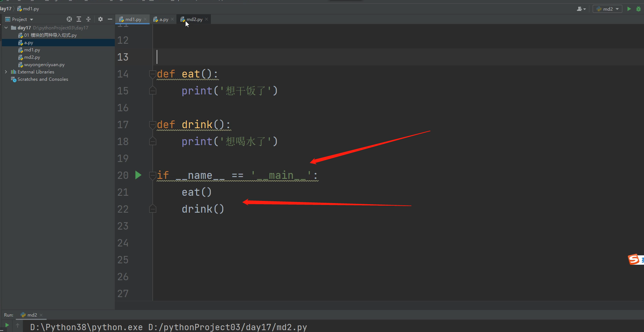
Task: Open the md2 run configuration dropdown
Action: tap(608, 9)
